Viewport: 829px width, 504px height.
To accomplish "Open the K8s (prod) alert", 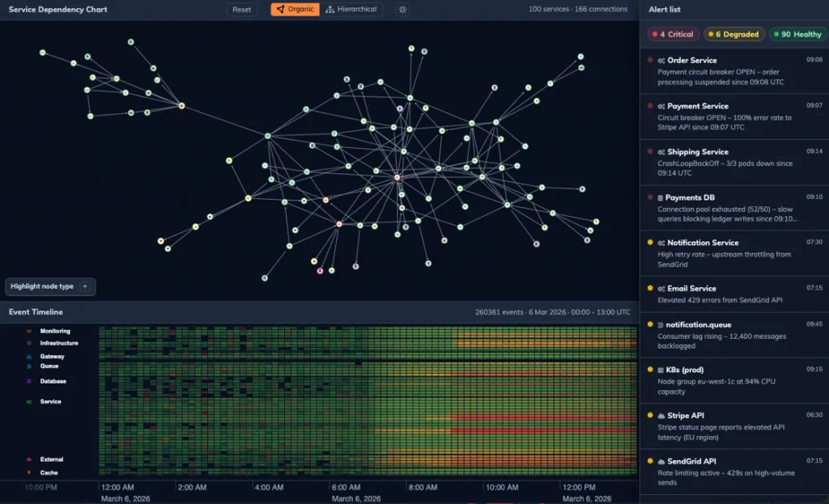I will [734, 380].
